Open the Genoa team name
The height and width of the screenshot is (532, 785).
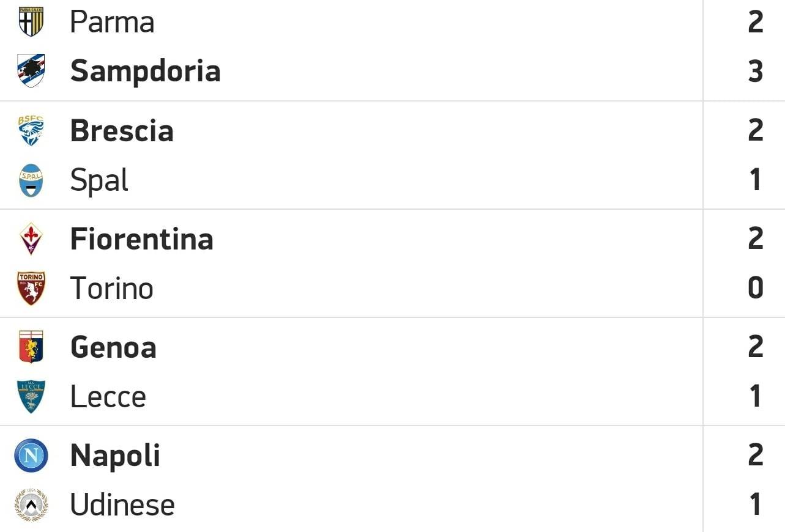pyautogui.click(x=113, y=347)
